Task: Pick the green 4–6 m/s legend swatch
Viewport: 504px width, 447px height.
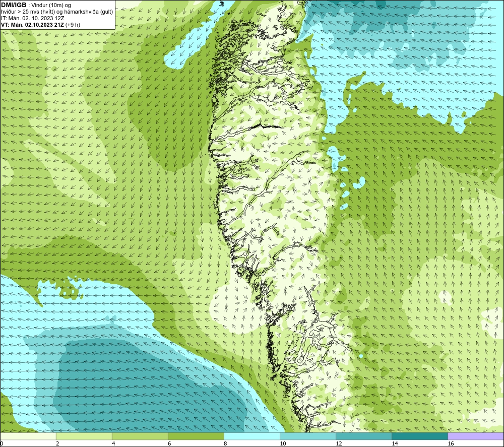Action: pos(140,436)
